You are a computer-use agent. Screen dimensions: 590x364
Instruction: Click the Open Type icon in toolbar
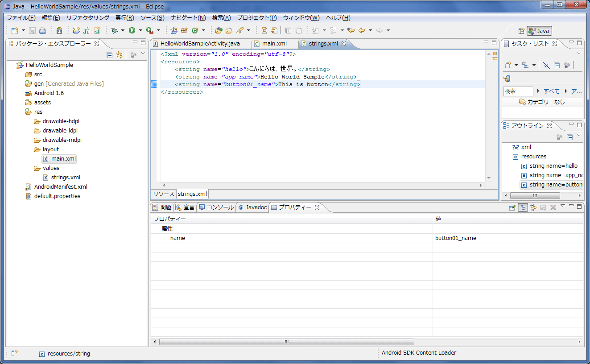click(x=219, y=30)
